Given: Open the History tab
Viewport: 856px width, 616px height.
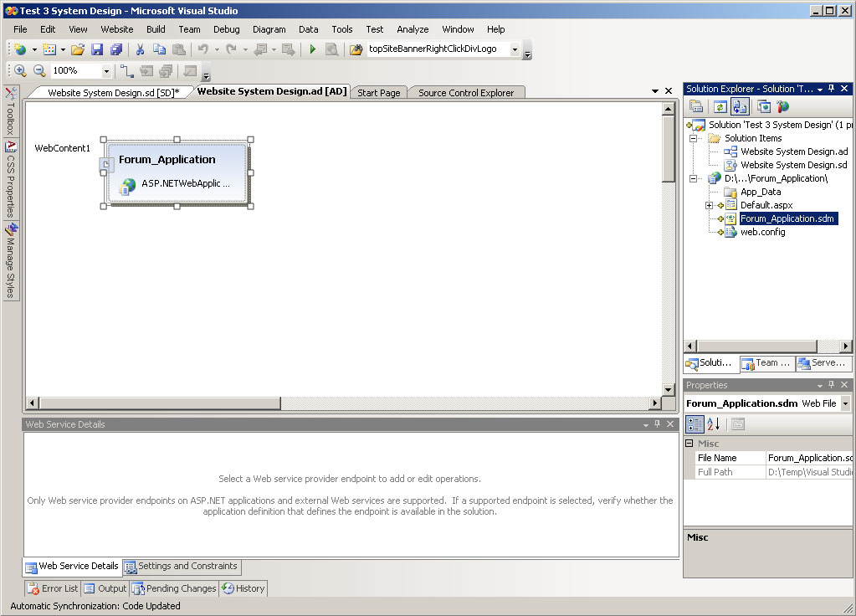Looking at the screenshot, I should [243, 588].
